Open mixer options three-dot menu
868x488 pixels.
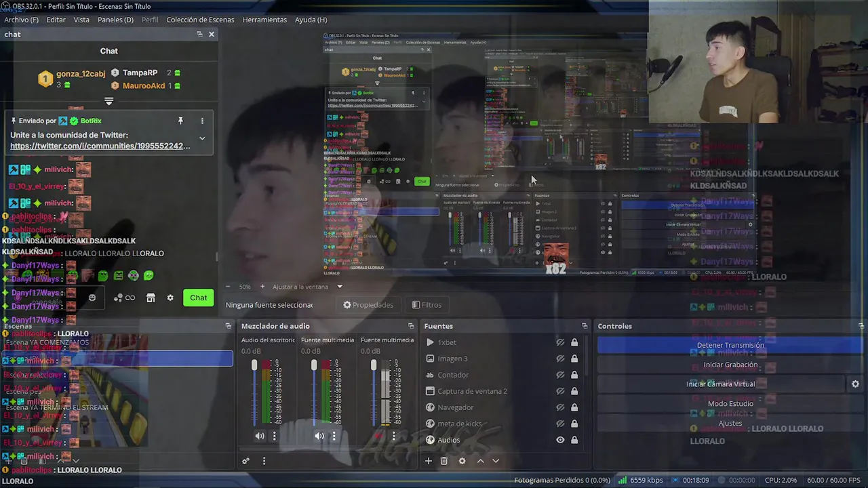tap(264, 461)
